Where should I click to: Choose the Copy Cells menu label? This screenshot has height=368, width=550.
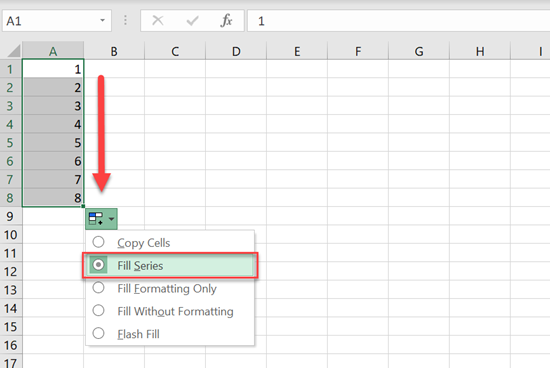tap(144, 243)
